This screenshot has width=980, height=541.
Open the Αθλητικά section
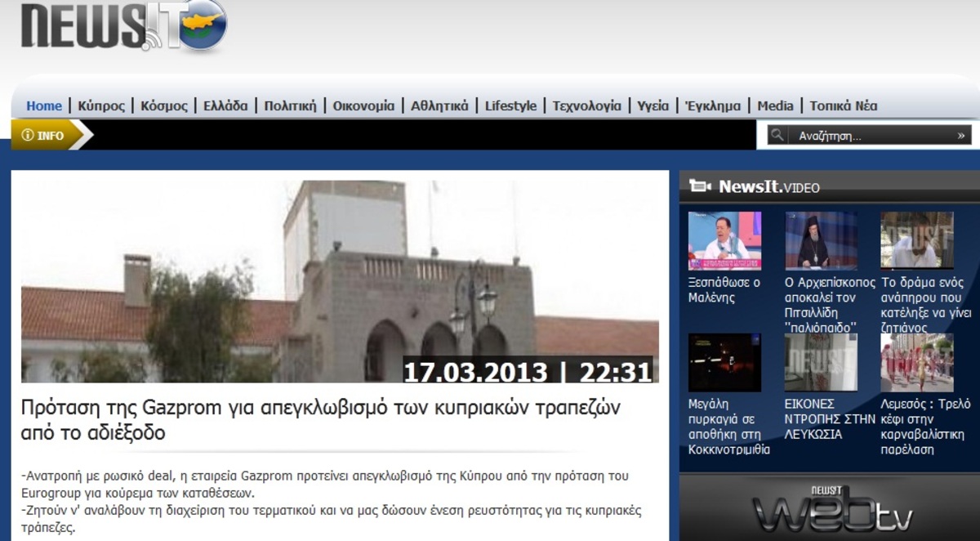click(440, 105)
